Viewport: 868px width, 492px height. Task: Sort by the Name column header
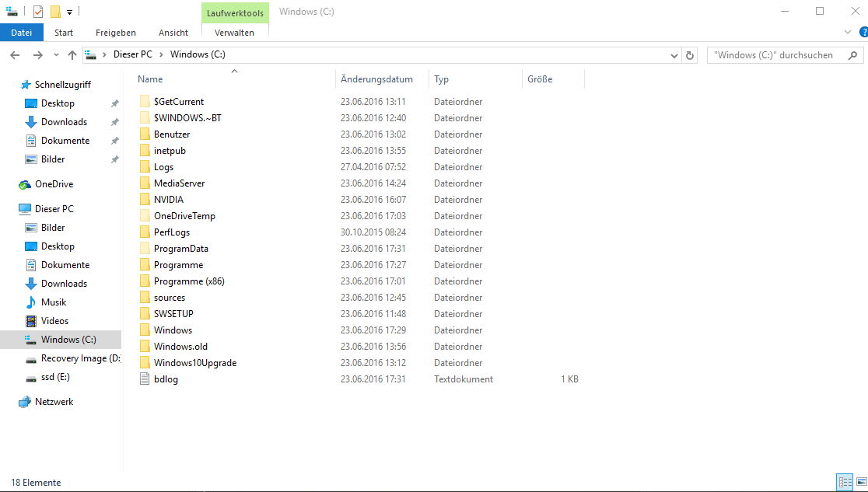pyautogui.click(x=150, y=79)
